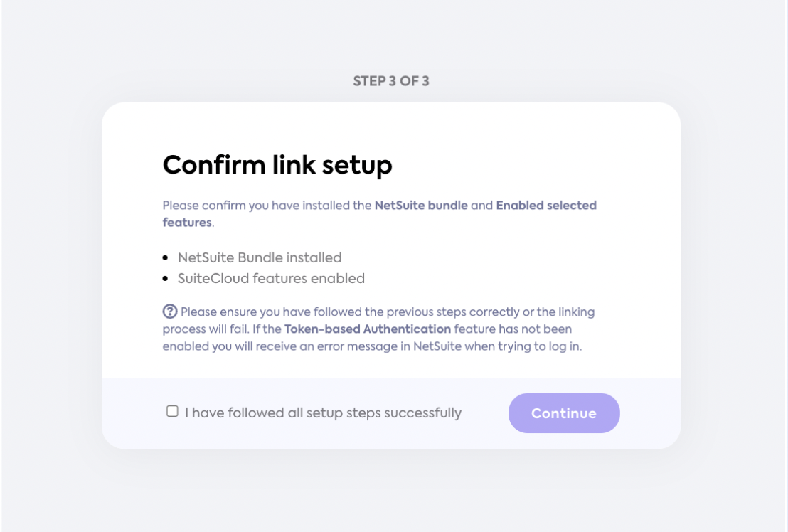Select the 'SuiteCloud features enabled' list item
Screen dimensions: 788x532
[272, 278]
